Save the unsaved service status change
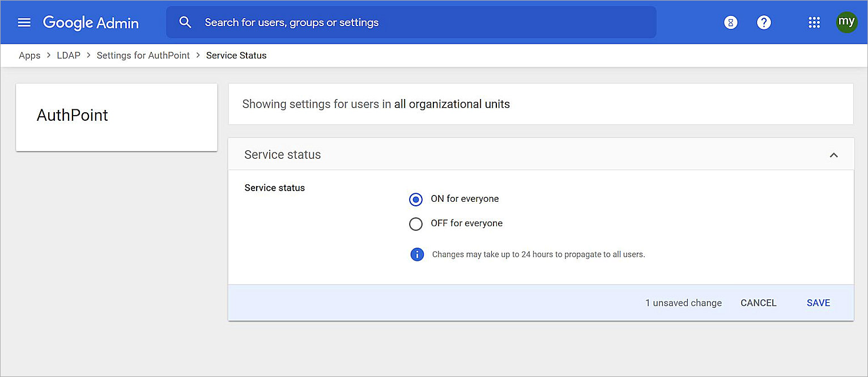 818,303
